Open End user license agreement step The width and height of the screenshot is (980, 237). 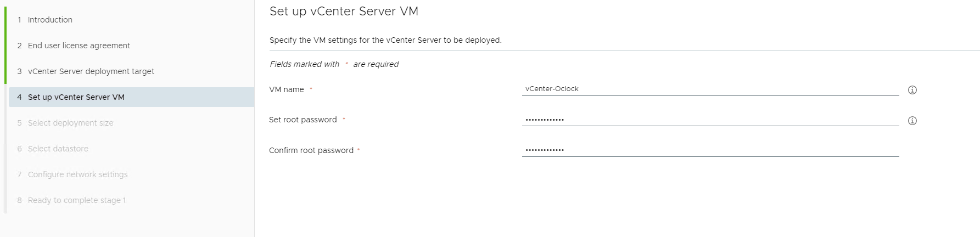click(79, 46)
